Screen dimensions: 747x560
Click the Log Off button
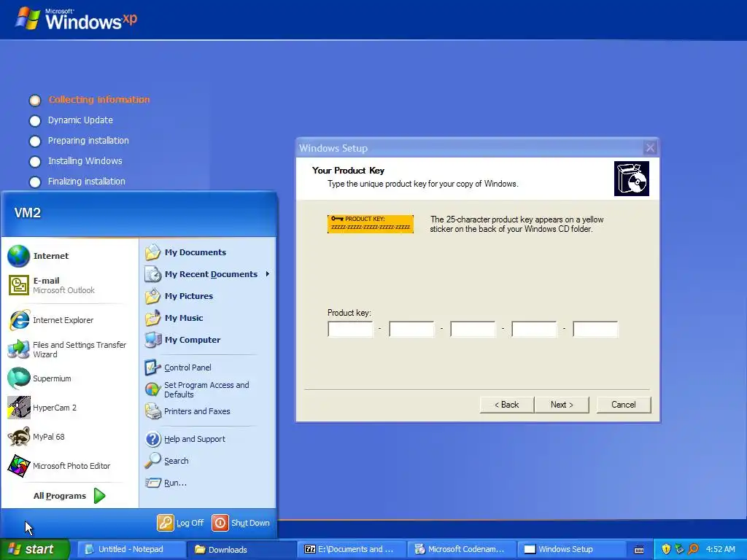(181, 523)
